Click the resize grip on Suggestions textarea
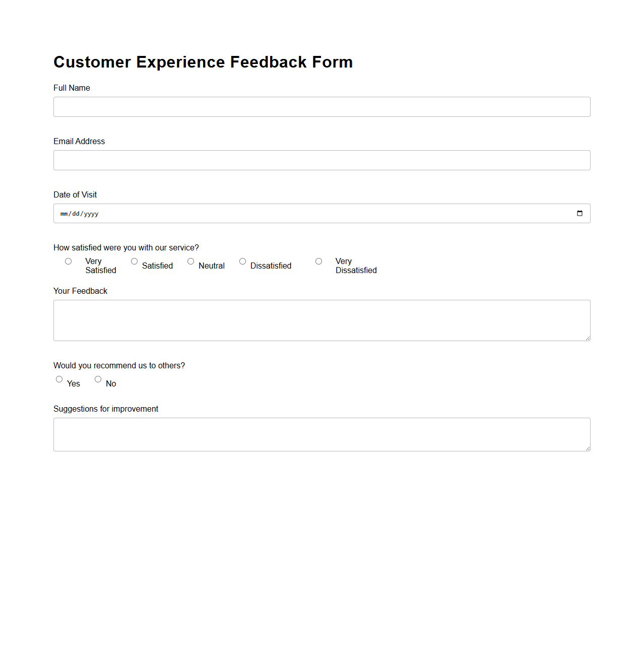This screenshot has width=644, height=655. coord(587,449)
